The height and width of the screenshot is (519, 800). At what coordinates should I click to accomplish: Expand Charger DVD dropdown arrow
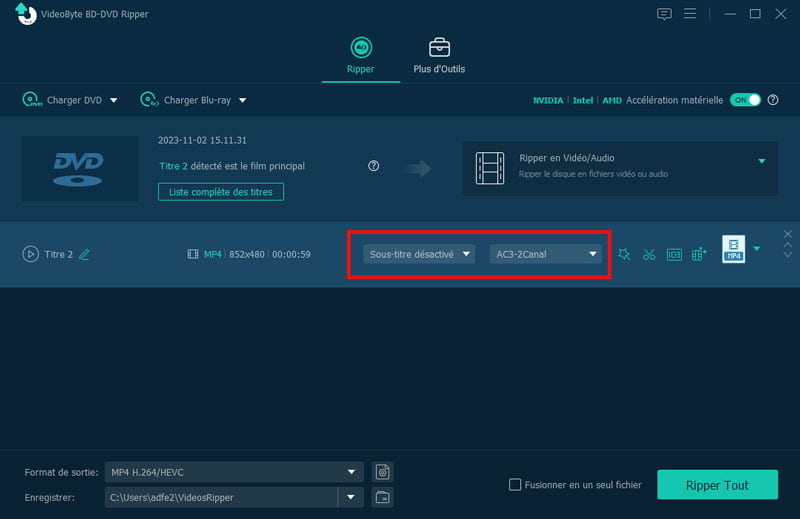(x=114, y=101)
